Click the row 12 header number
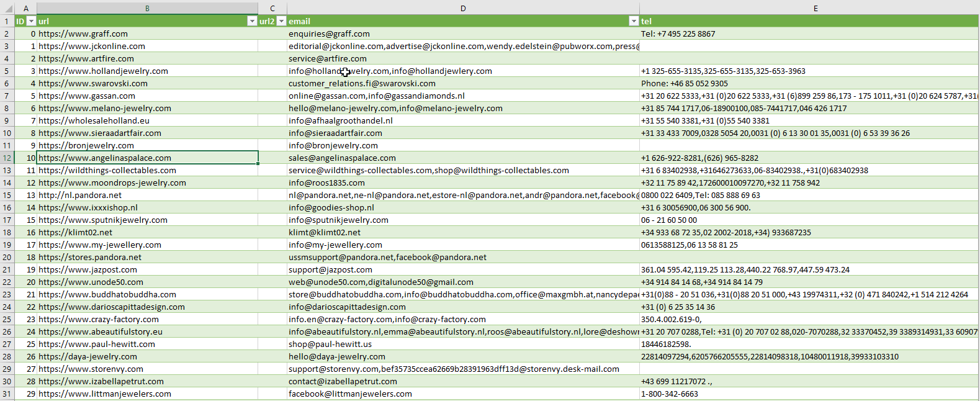980x401 pixels. (x=7, y=158)
